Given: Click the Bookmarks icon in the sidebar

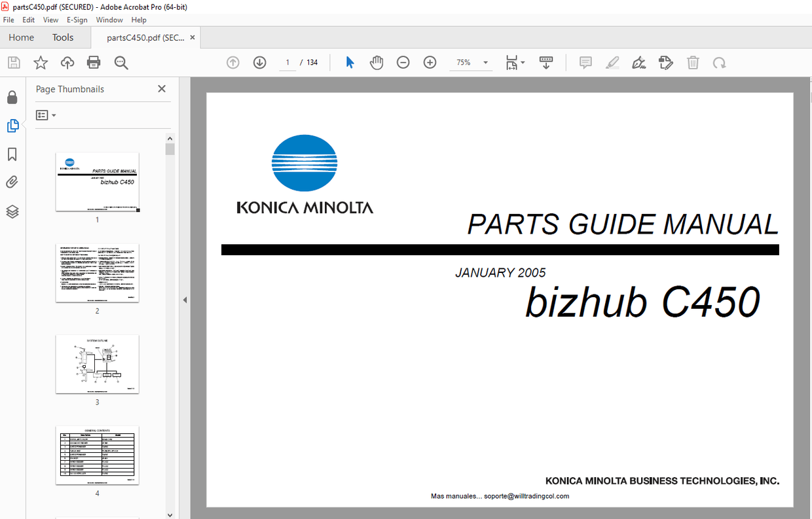Looking at the screenshot, I should click(x=12, y=154).
